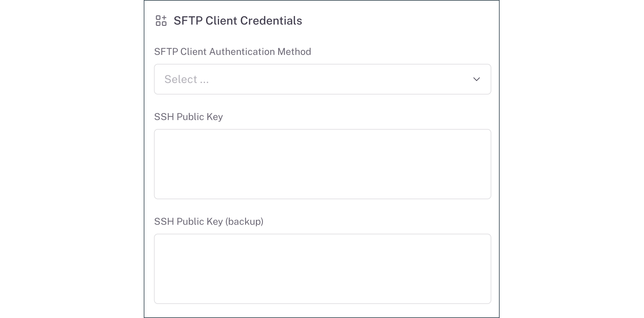
Task: Click the chevron to reveal authentication options
Action: point(476,79)
